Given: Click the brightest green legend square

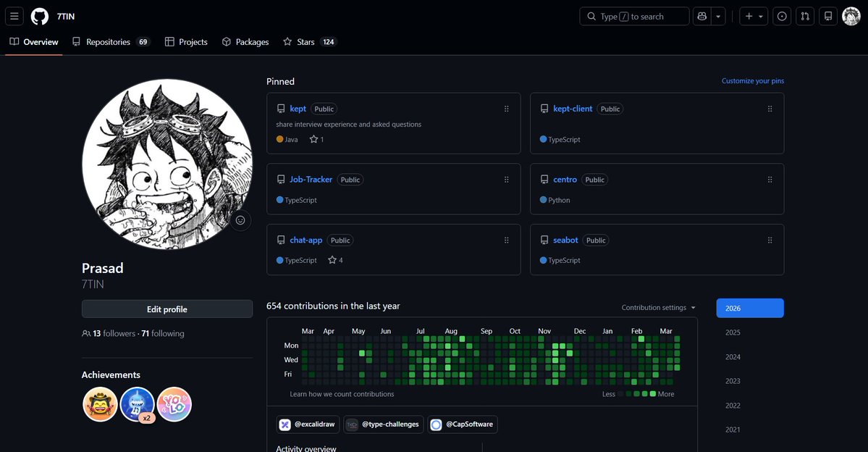Looking at the screenshot, I should [653, 394].
